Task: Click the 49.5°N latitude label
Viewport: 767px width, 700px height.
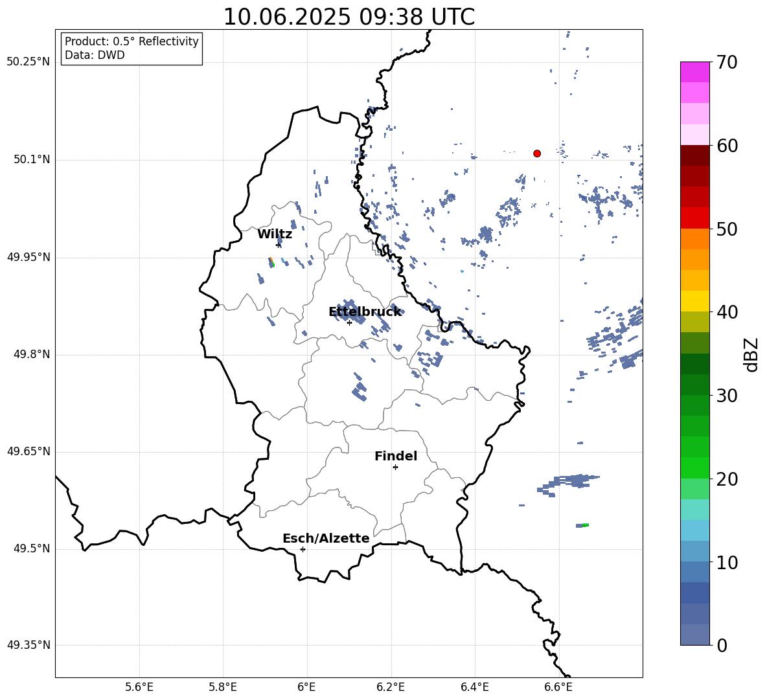Action: [32, 549]
